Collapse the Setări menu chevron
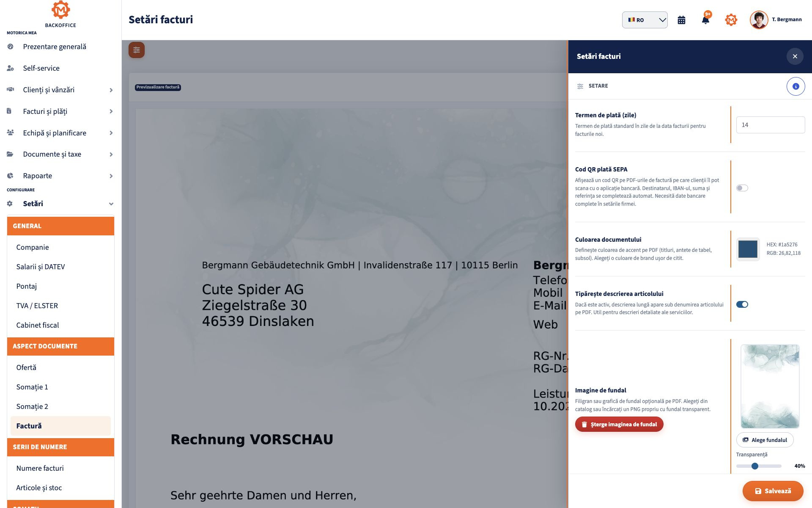The width and height of the screenshot is (812, 508). click(111, 204)
